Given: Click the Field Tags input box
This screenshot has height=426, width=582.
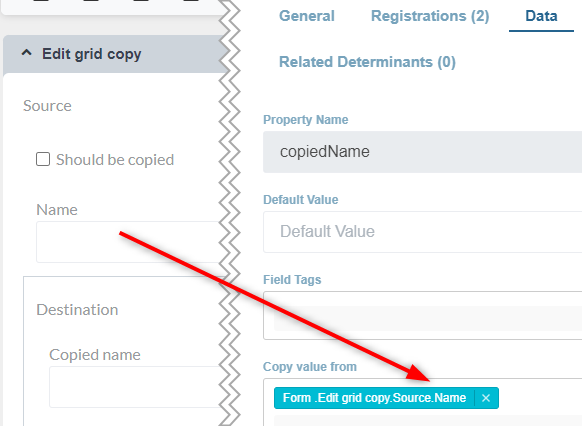Looking at the screenshot, I should pyautogui.click(x=422, y=315).
